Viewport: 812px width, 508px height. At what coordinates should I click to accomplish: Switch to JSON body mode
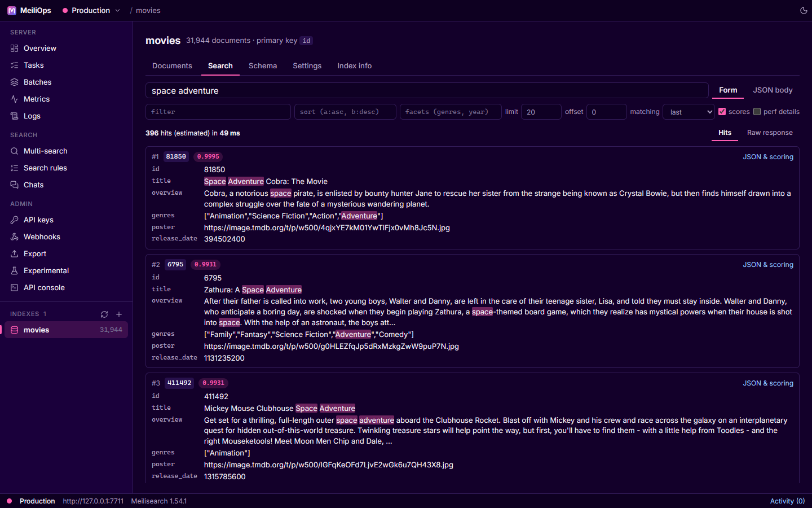[x=773, y=90]
